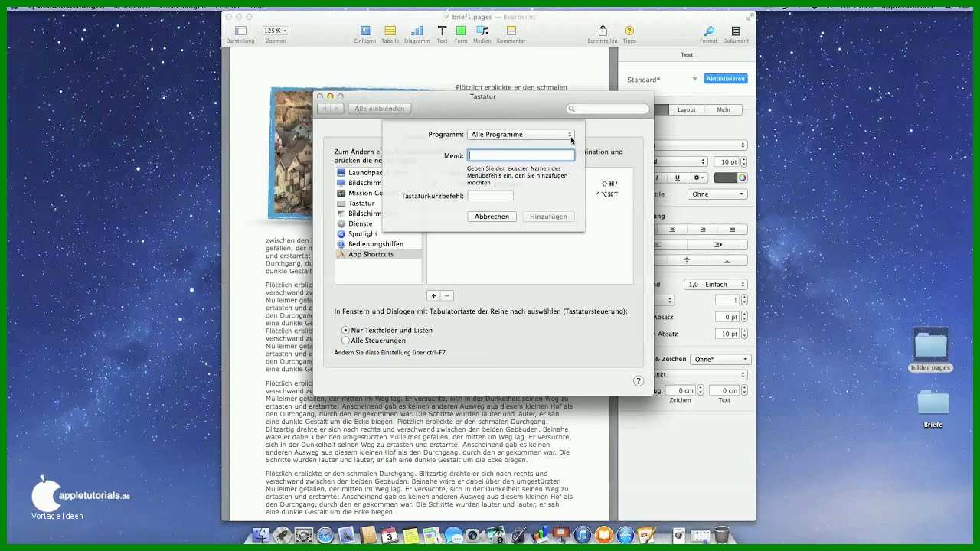Open iBooks icon in the Dock

tap(604, 535)
